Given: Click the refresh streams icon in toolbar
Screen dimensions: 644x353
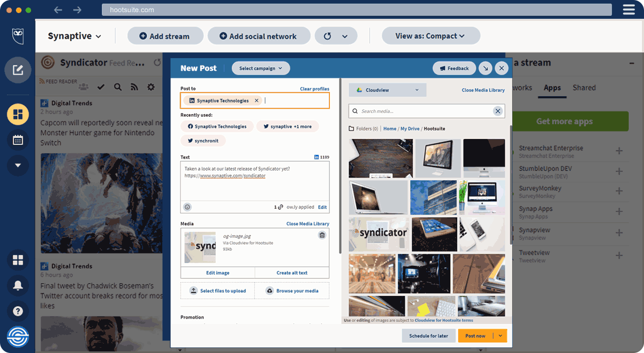Looking at the screenshot, I should coord(327,36).
